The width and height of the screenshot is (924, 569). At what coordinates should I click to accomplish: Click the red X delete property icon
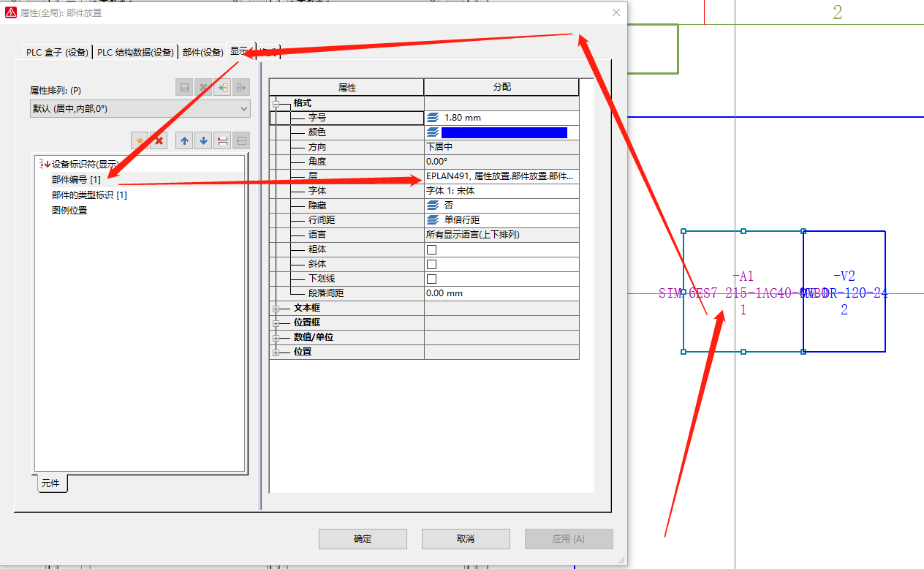pyautogui.click(x=159, y=140)
